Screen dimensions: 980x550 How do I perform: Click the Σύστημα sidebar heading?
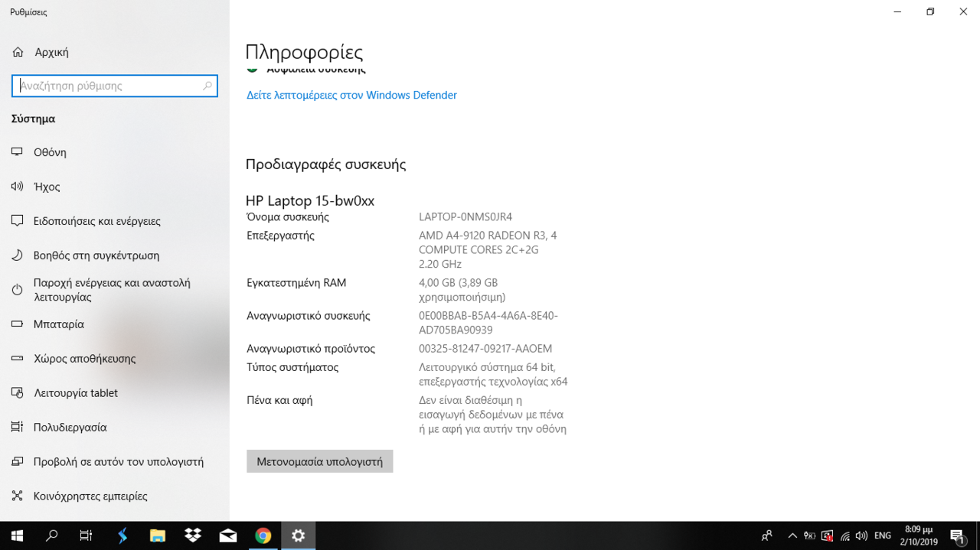point(33,119)
